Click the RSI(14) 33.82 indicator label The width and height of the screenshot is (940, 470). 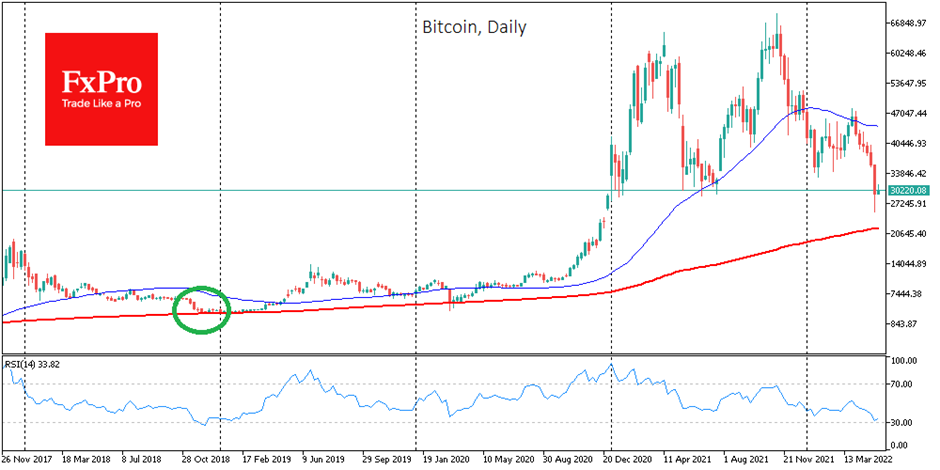click(30, 363)
